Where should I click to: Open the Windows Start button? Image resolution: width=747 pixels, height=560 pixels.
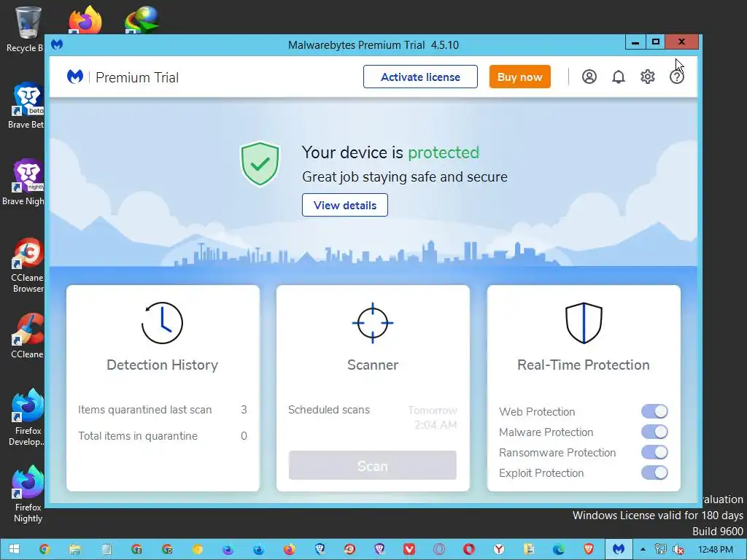pos(14,550)
